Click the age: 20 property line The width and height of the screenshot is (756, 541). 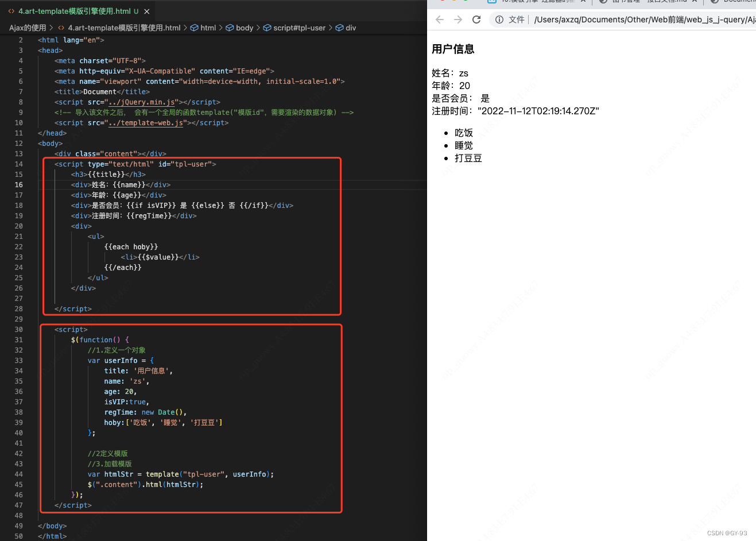point(121,392)
